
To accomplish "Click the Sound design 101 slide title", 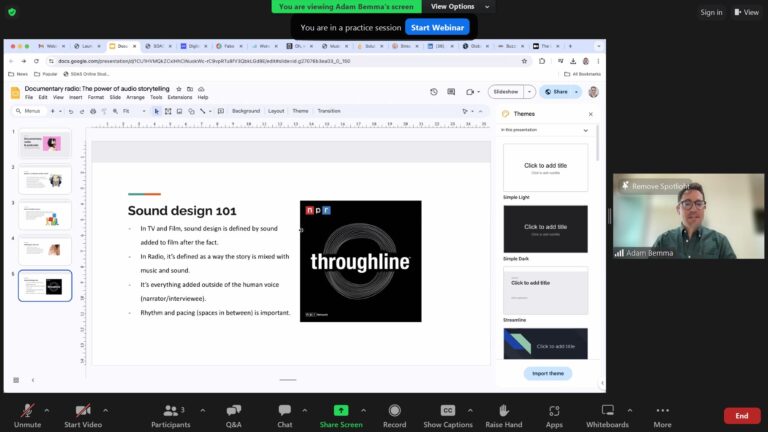I will coord(182,211).
